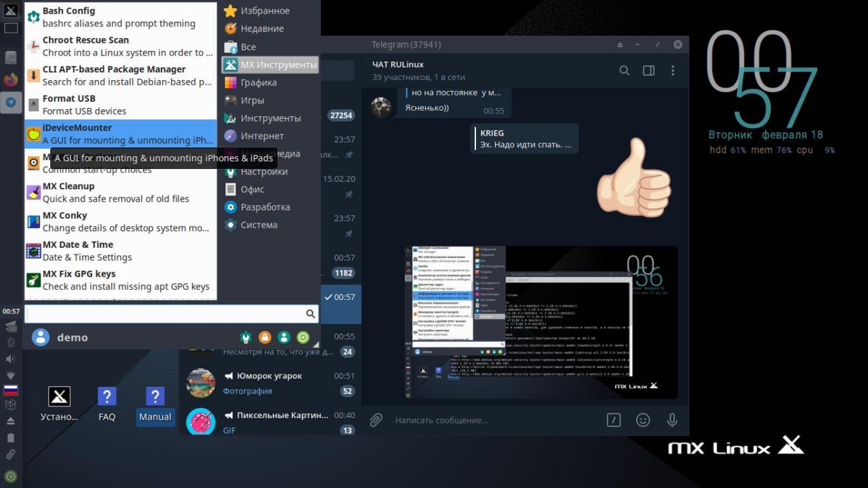Search in the Telegram chat
868x488 pixels.
pyautogui.click(x=625, y=71)
